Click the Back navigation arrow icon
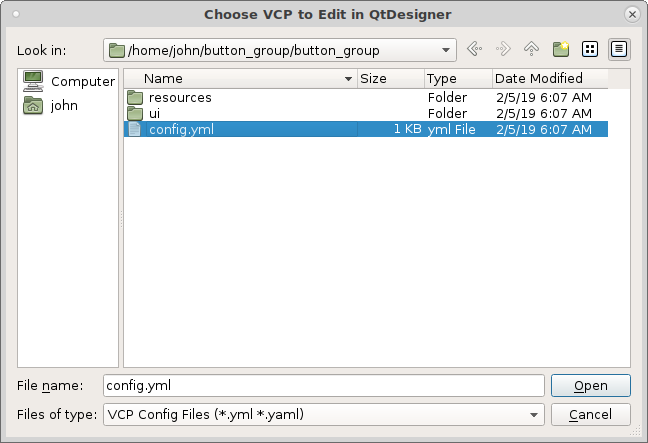Viewport: 648px width, 443px height. [474, 49]
